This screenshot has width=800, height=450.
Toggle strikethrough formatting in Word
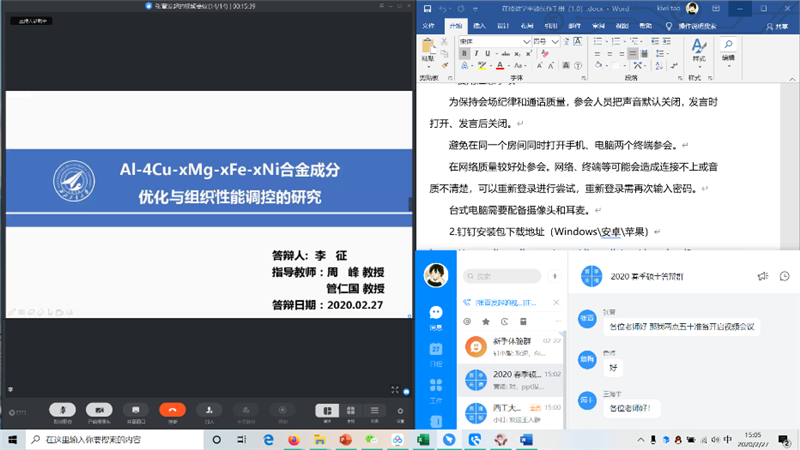[x=506, y=54]
